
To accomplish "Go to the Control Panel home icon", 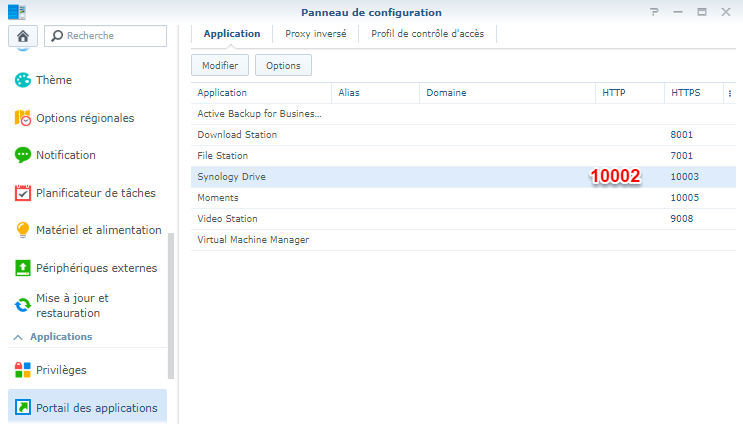I will click(23, 36).
